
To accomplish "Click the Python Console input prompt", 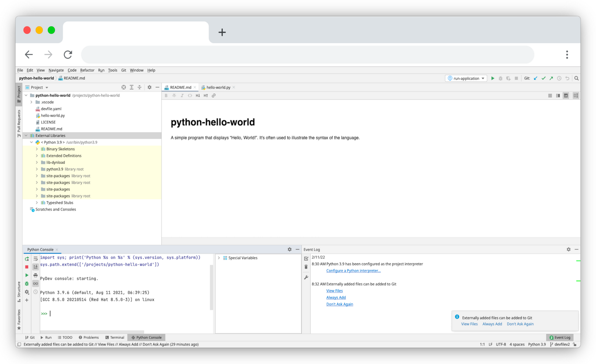I will point(50,313).
